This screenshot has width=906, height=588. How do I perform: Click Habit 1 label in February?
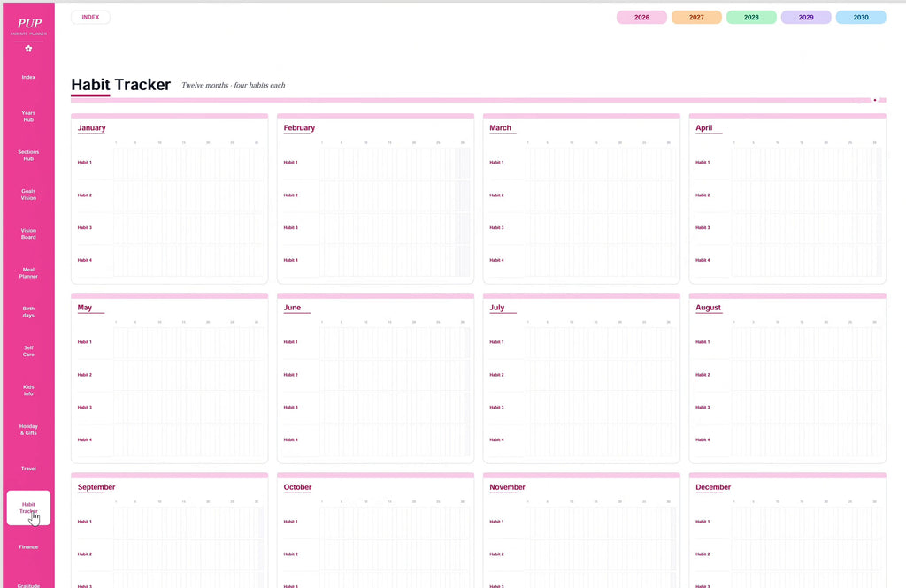coord(290,163)
